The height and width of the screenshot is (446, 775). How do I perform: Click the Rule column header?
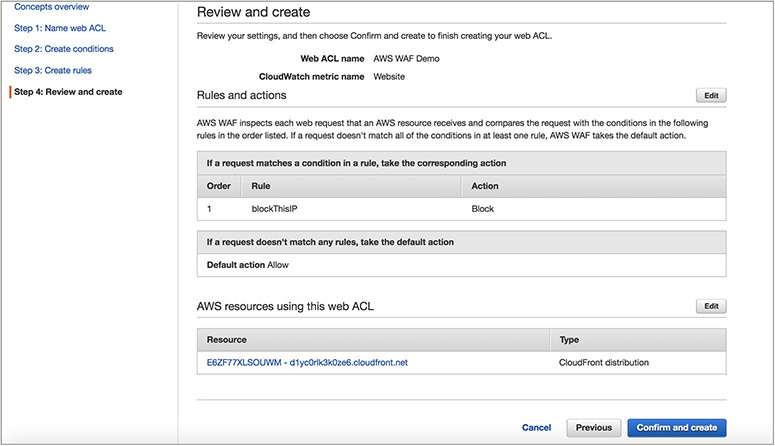tap(262, 186)
